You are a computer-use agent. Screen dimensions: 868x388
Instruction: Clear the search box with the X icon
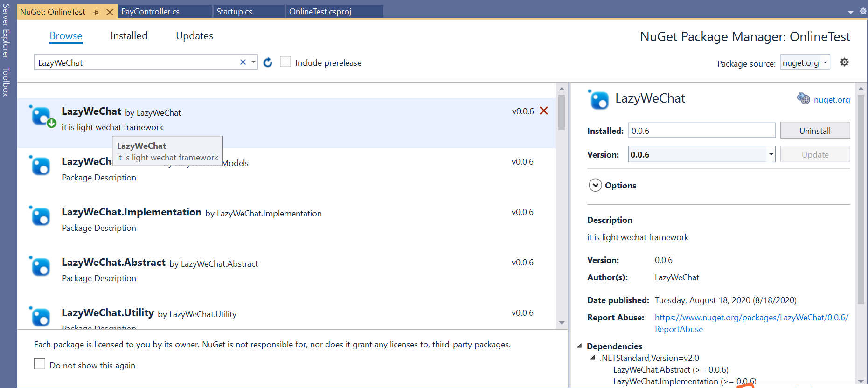tap(243, 62)
